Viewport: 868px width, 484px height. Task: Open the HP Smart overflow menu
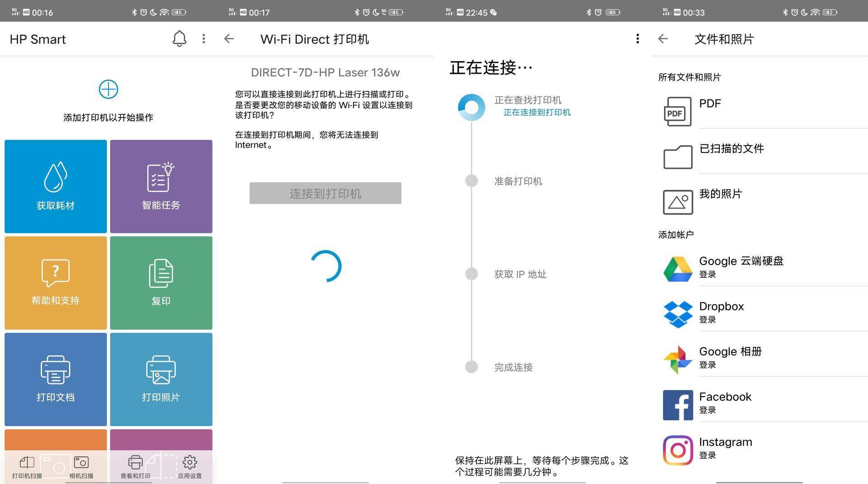tap(203, 39)
